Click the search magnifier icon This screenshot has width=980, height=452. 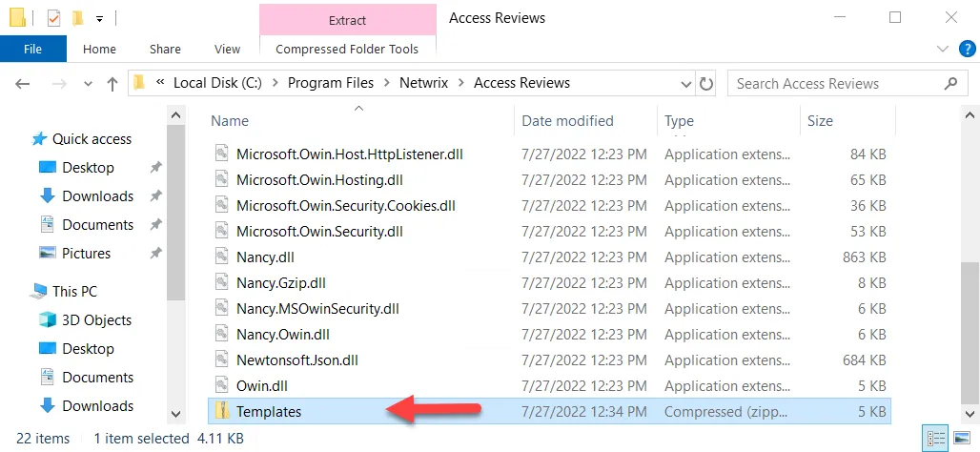pos(950,83)
